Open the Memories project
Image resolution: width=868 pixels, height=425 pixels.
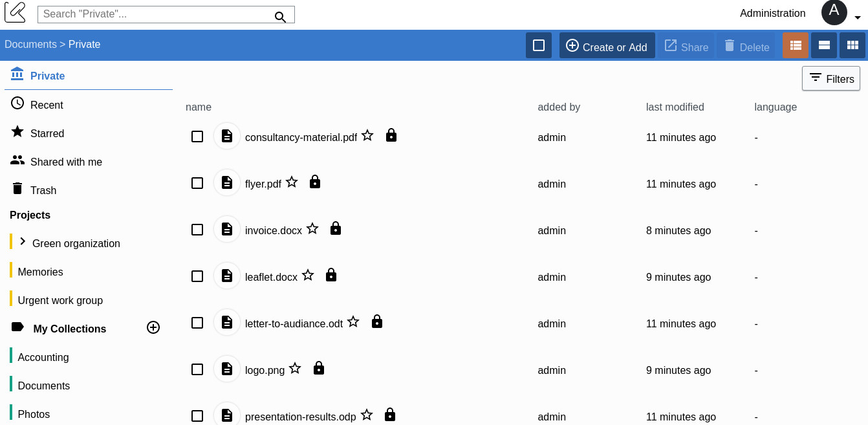click(x=40, y=272)
